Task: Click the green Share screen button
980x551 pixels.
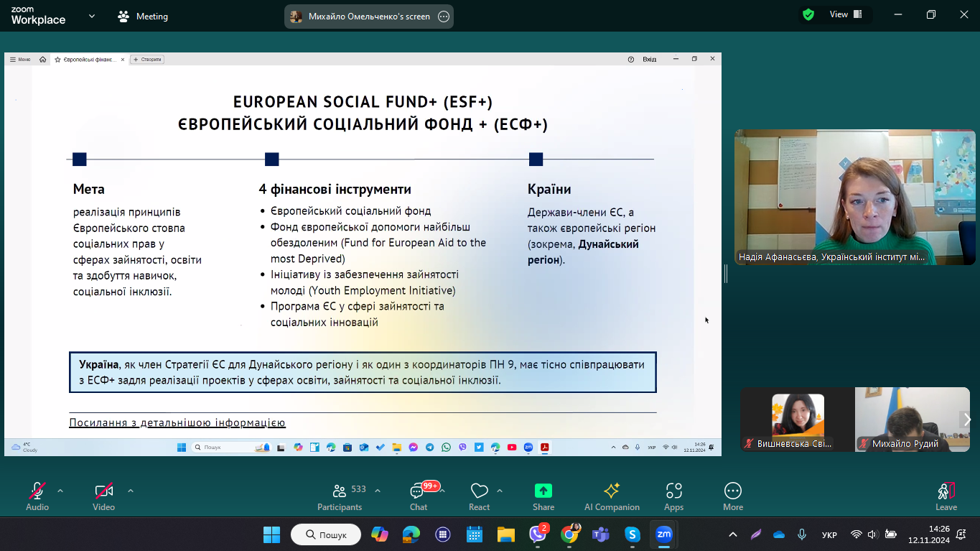Action: tap(543, 496)
